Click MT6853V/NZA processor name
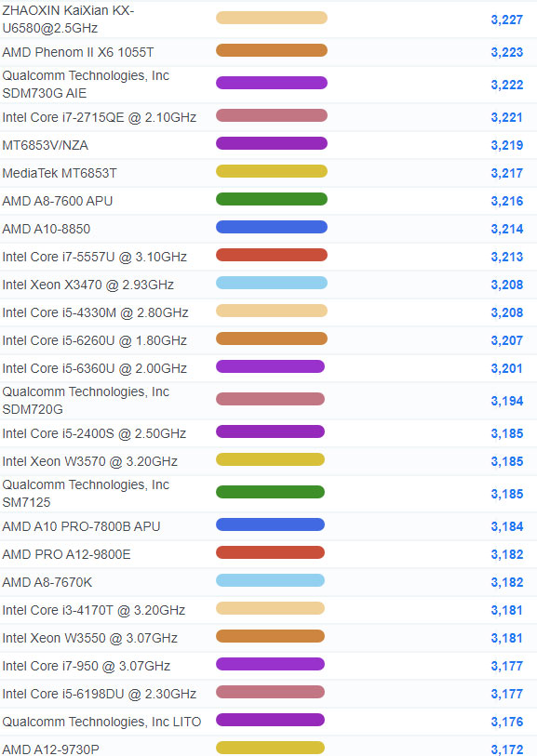537x756 pixels. click(46, 145)
